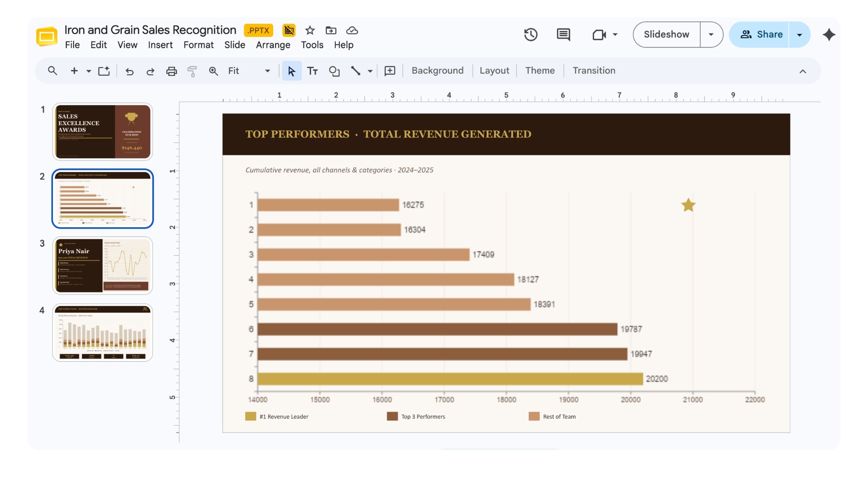Click the move to folder icon
The width and height of the screenshot is (868, 488).
point(331,30)
